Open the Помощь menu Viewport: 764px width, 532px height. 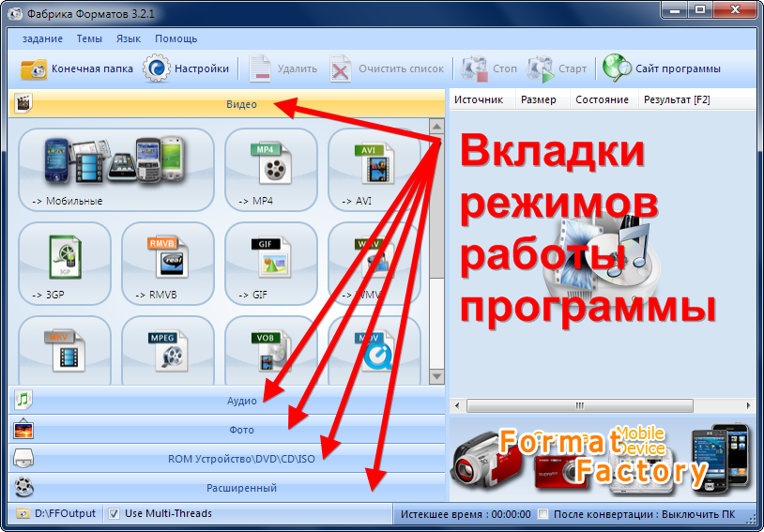coord(176,38)
